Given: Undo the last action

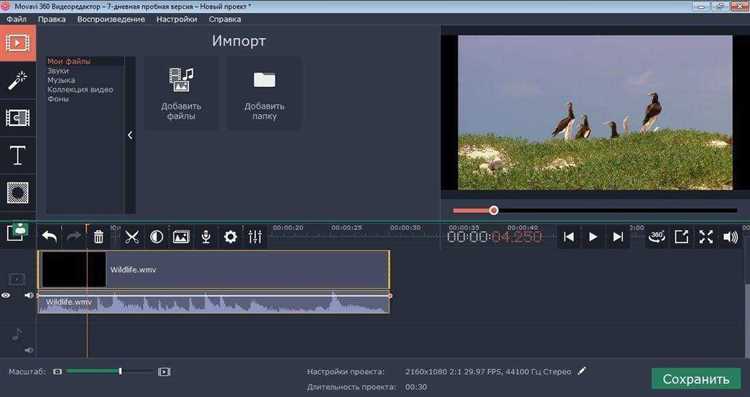Looking at the screenshot, I should pos(49,237).
